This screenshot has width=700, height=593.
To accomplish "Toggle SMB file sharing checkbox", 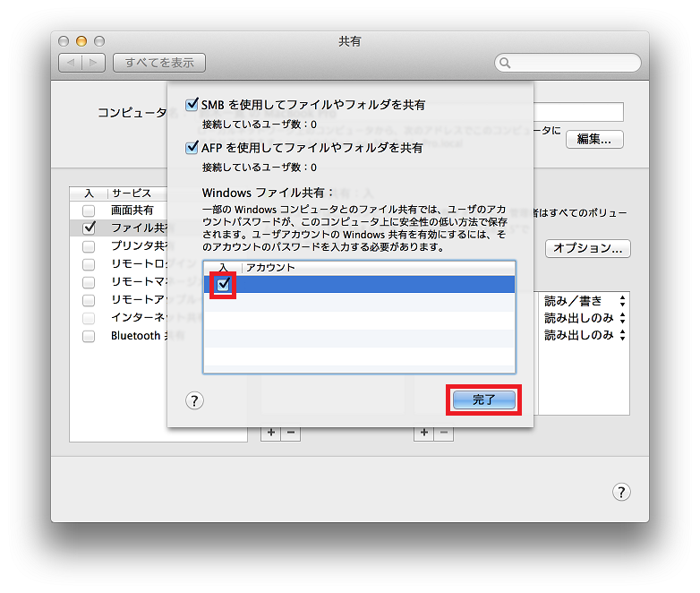I will point(192,105).
